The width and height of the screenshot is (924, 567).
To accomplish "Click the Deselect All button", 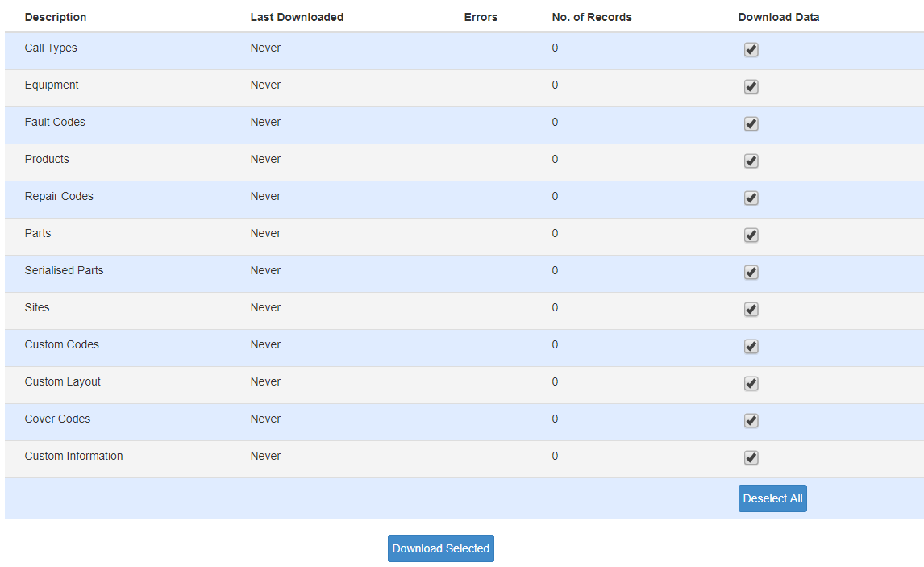I will point(772,498).
